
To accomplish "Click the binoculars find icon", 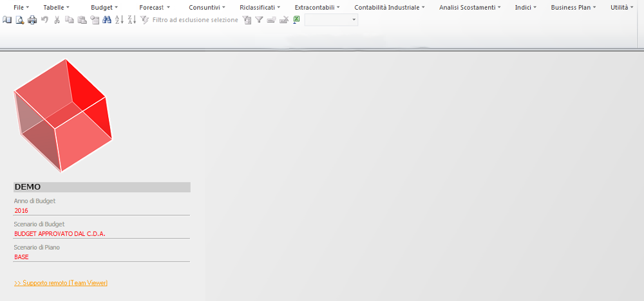I will (x=107, y=20).
